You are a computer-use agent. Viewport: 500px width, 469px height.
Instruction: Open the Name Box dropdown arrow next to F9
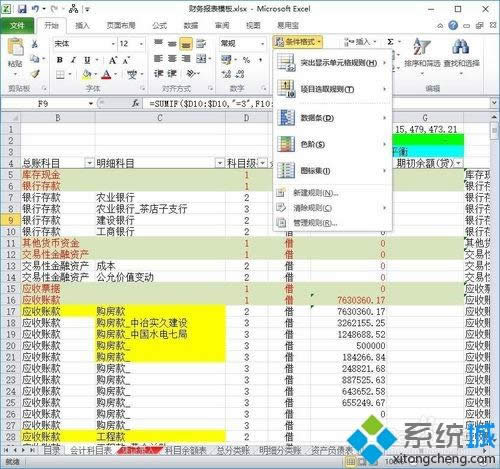91,104
